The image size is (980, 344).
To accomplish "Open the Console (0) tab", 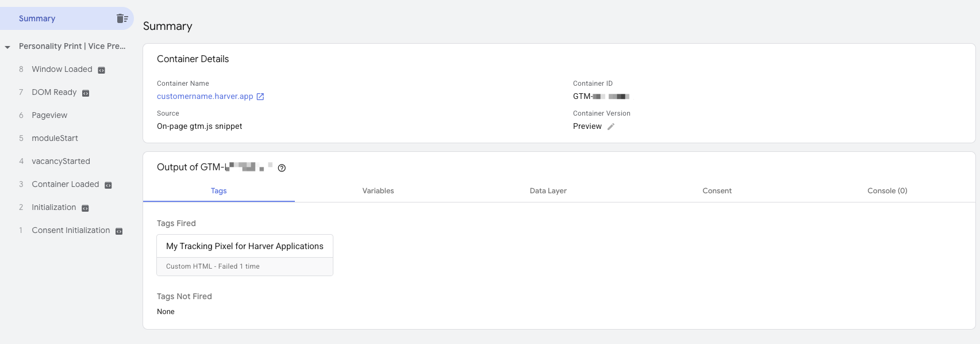I will pyautogui.click(x=887, y=191).
